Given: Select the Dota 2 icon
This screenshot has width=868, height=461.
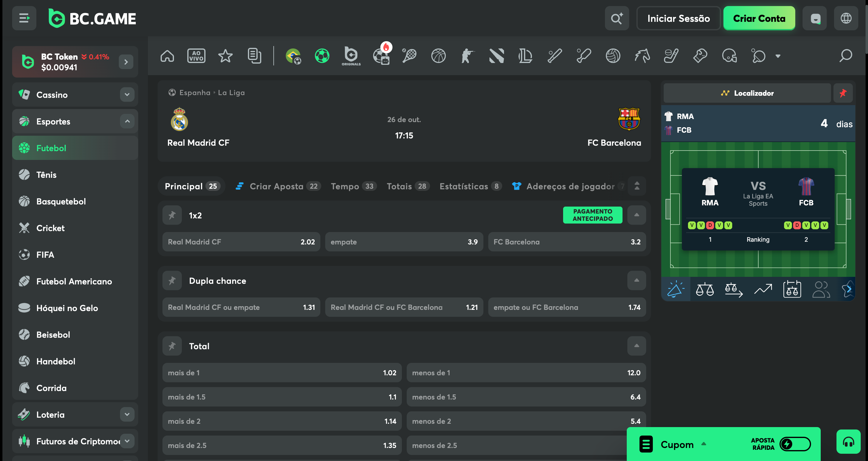Looking at the screenshot, I should 497,56.
